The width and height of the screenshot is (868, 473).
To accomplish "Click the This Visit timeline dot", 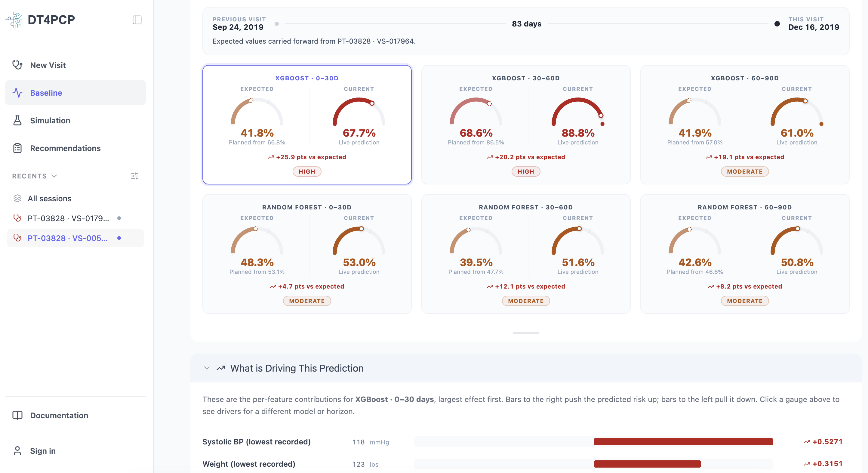I will 777,23.
